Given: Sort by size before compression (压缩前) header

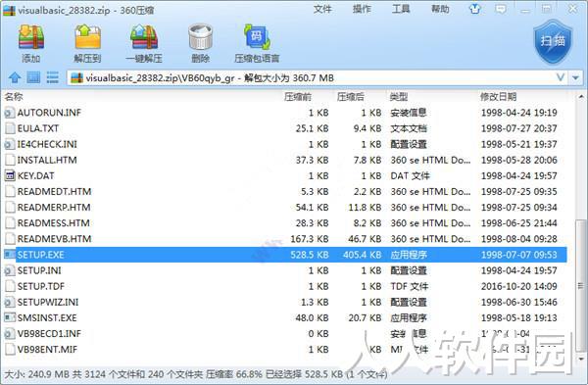Looking at the screenshot, I should pos(298,97).
